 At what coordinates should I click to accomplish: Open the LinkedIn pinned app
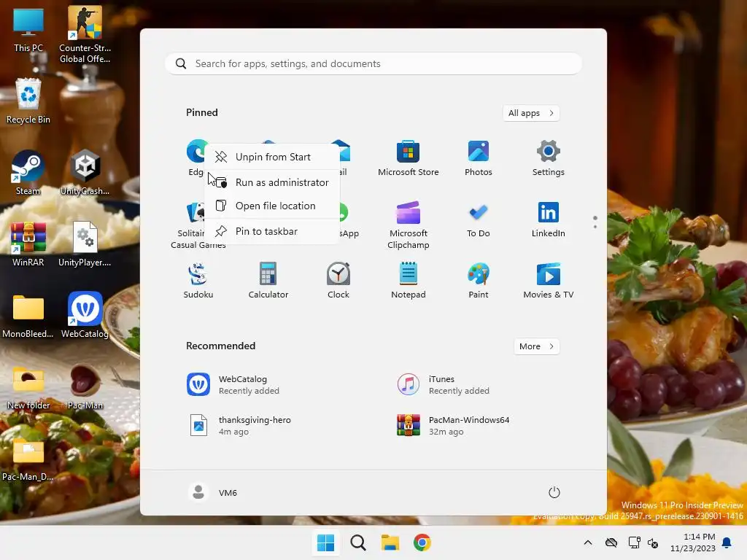tap(548, 220)
